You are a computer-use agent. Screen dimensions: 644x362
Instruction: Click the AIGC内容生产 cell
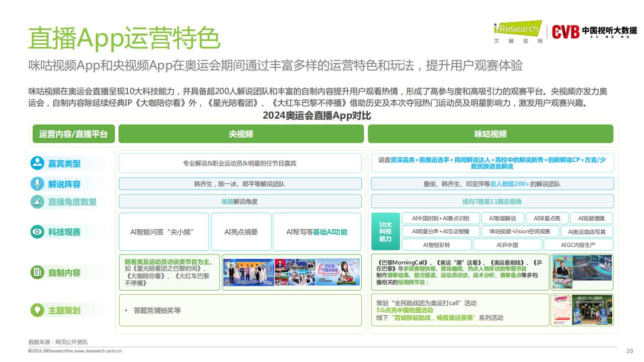point(578,245)
